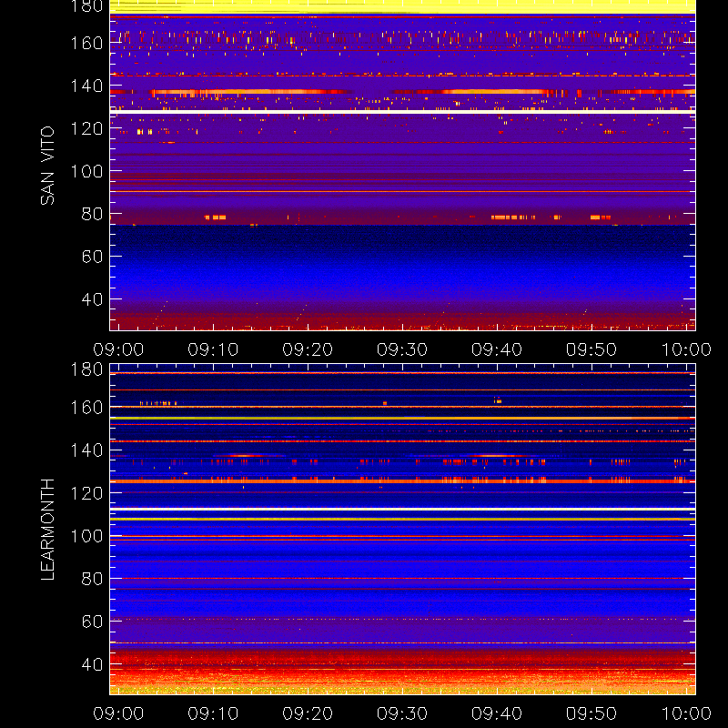Image resolution: width=728 pixels, height=728 pixels.
Task: Click the solid white band in LEARMONTH spectrogram
Action: [x=402, y=510]
